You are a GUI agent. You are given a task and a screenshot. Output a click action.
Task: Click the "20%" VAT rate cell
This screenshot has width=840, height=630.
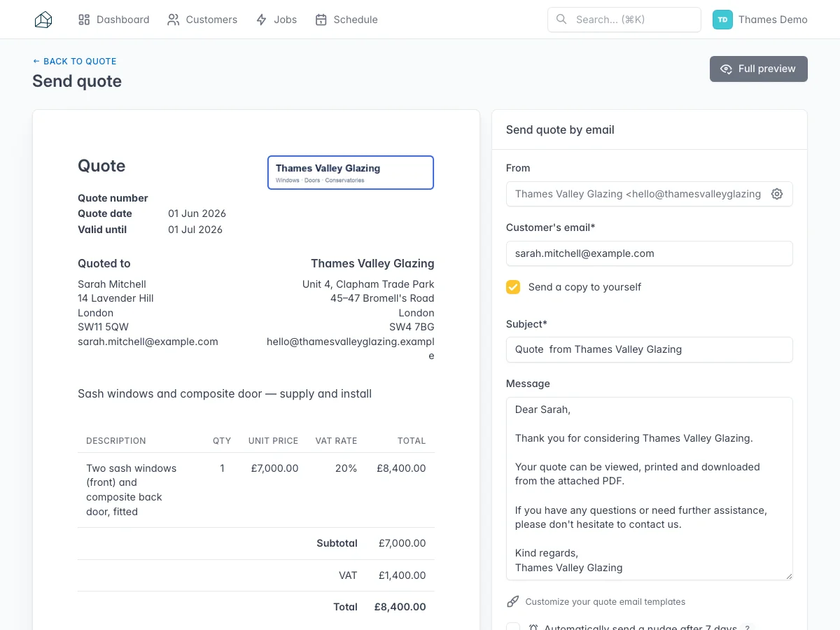[x=346, y=468]
